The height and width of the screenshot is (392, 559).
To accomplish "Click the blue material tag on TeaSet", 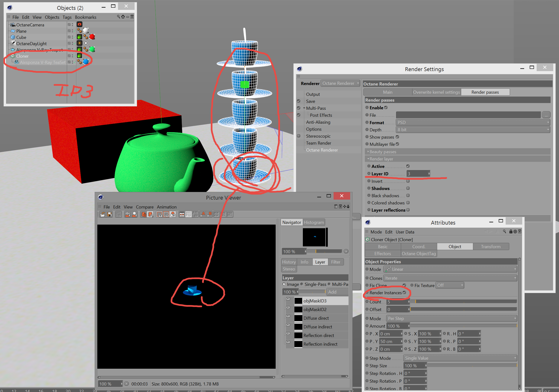I will [86, 62].
